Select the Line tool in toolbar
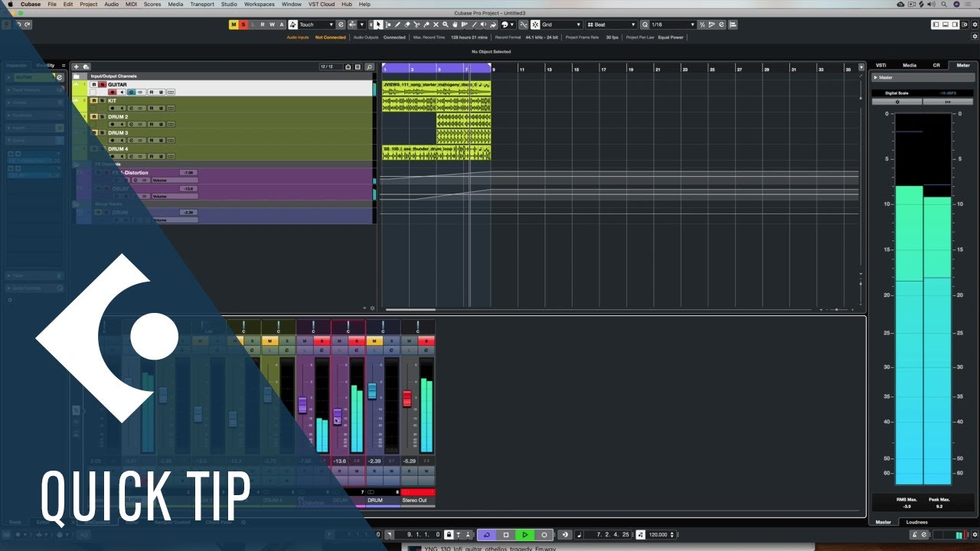The width and height of the screenshot is (980, 551). (473, 24)
